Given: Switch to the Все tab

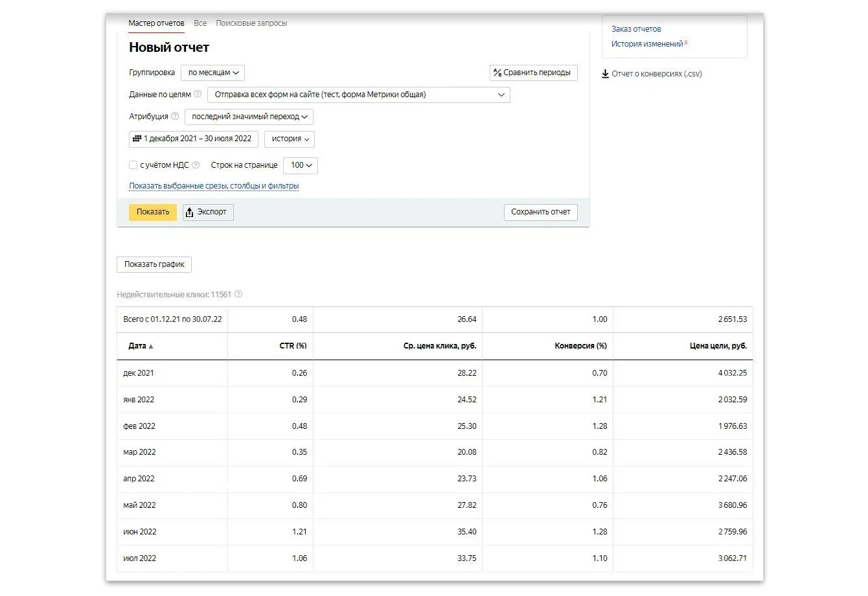Looking at the screenshot, I should 200,23.
